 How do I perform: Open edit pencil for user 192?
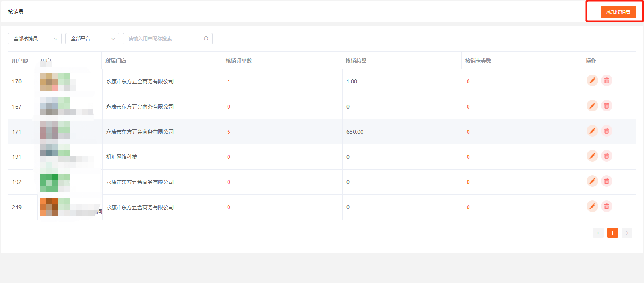pos(592,181)
